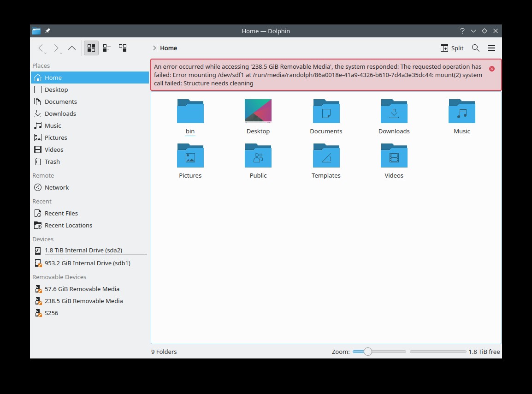Mount the 238.5 GiB Removable Media
Viewport: 532px width, 394px height.
click(83, 301)
